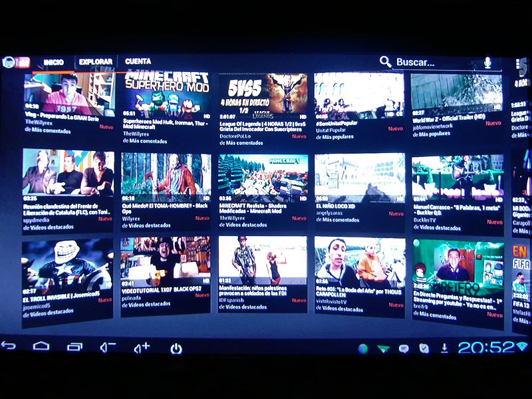Click channel name 'vistolovistoTV'

tap(331, 302)
